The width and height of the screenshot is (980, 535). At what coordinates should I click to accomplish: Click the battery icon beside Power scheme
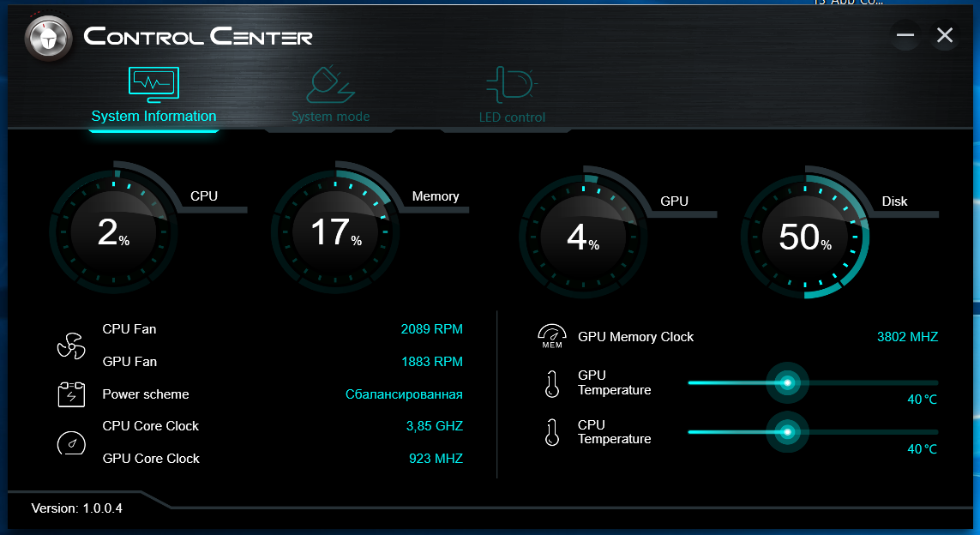pyautogui.click(x=71, y=394)
